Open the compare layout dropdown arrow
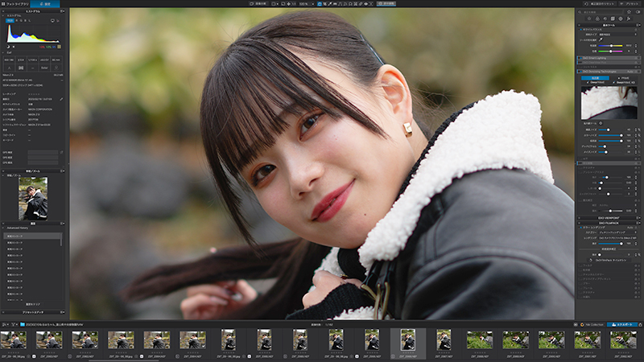The height and width of the screenshot is (362, 644). 278,4
